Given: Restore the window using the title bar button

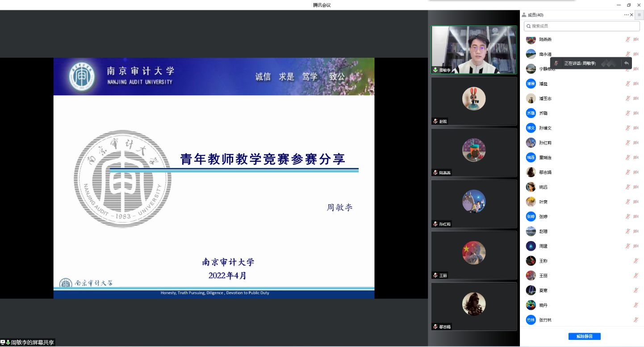Looking at the screenshot, I should click(x=629, y=5).
